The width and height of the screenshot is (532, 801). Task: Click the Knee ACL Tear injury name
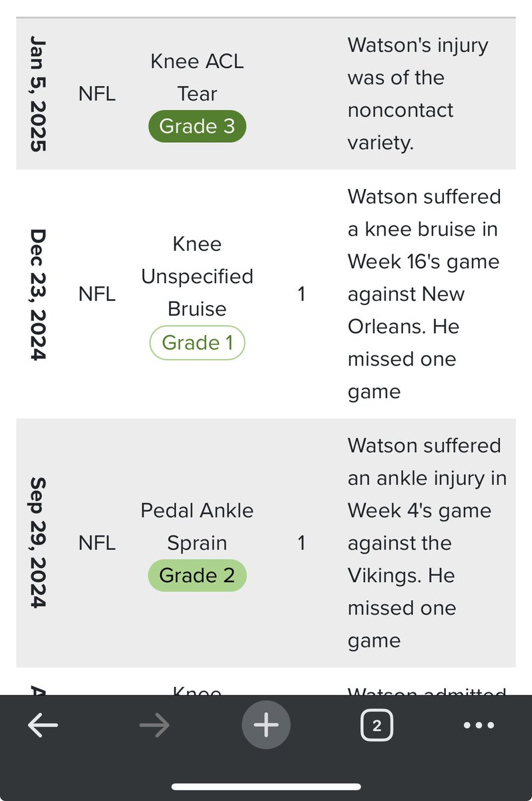tap(197, 77)
